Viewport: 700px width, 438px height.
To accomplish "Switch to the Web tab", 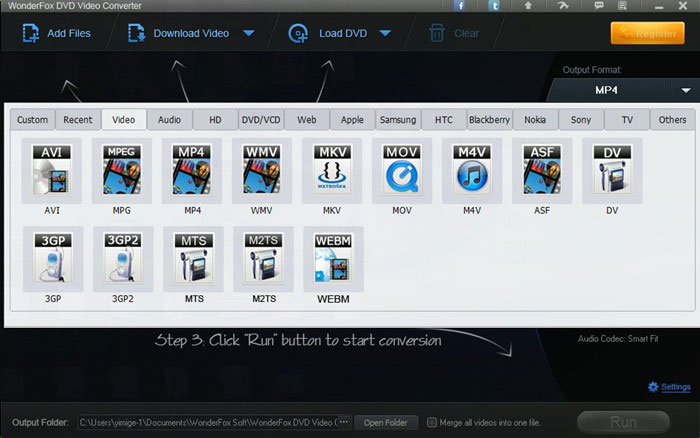I will [307, 120].
